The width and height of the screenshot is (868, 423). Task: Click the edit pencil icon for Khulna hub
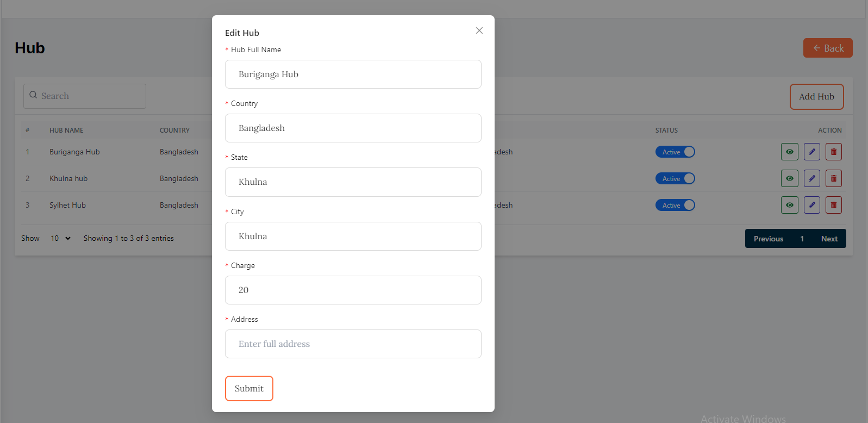point(811,178)
